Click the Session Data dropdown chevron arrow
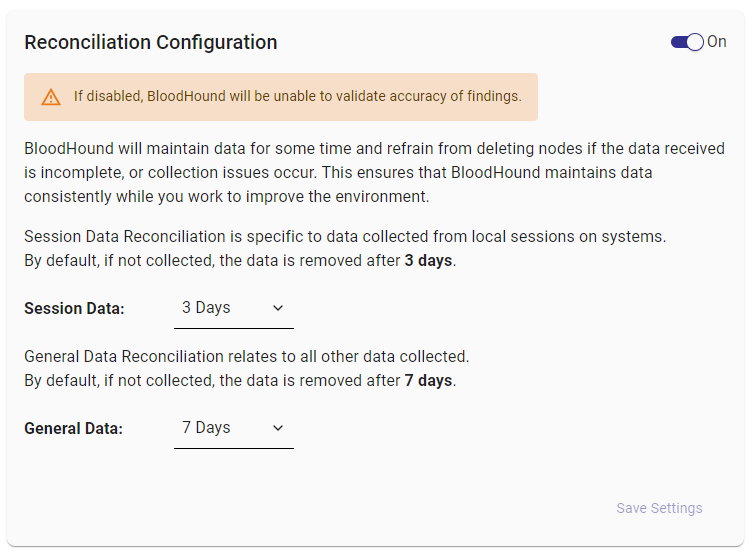The width and height of the screenshot is (754, 554). [x=278, y=308]
